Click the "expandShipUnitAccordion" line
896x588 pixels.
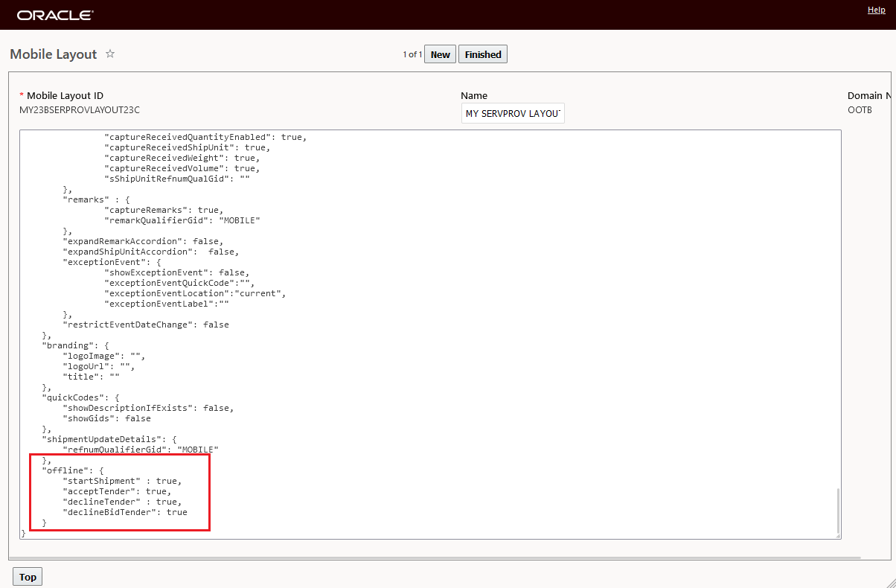(x=151, y=252)
